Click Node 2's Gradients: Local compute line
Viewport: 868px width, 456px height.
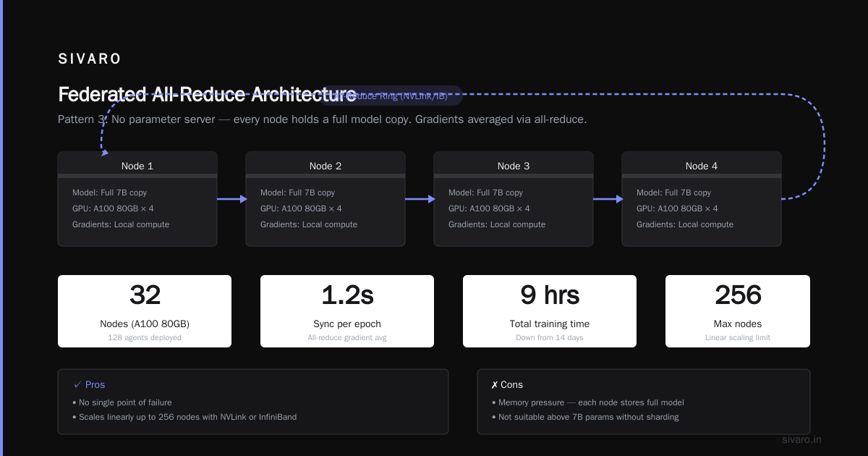[309, 224]
